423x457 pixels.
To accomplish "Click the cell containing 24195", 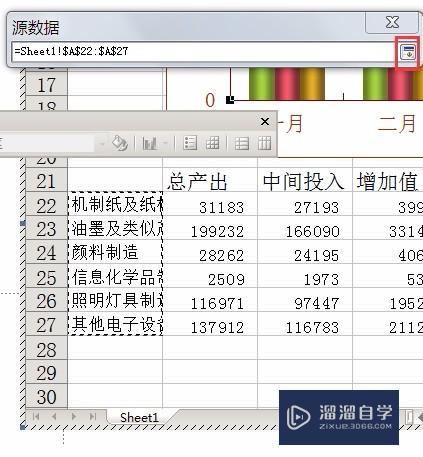I will pos(305,252).
